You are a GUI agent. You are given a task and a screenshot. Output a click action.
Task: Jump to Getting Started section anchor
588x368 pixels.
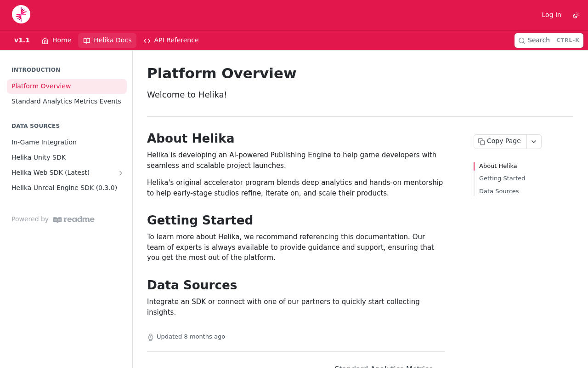click(x=502, y=178)
